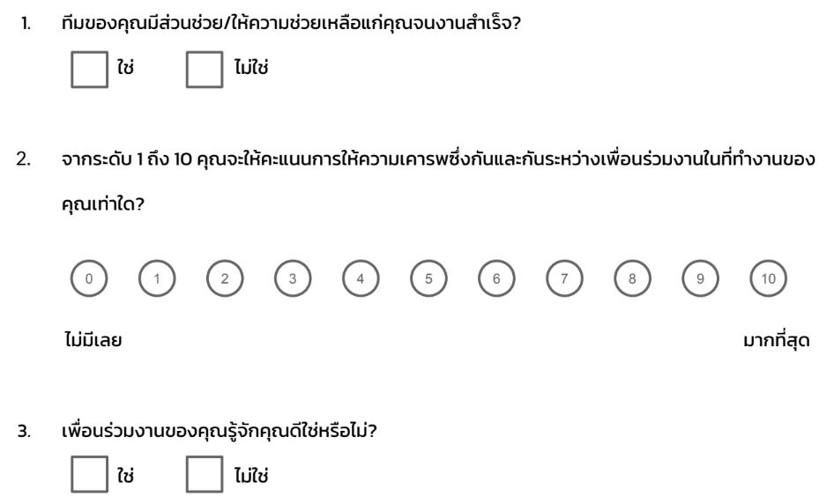Select rating 0 on the scale

click(89, 278)
